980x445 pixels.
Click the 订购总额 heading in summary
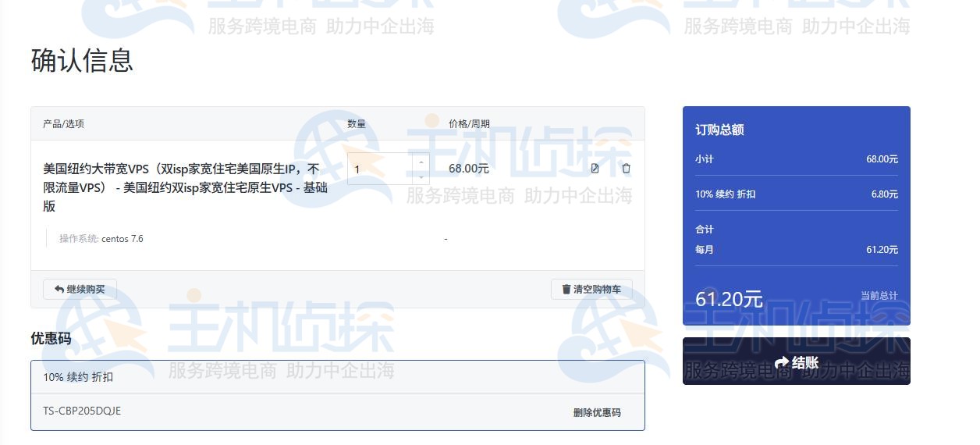[719, 130]
